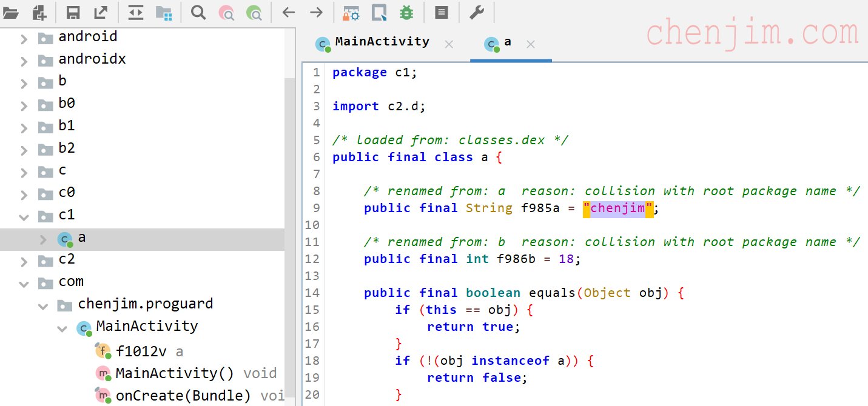Image resolution: width=868 pixels, height=406 pixels.
Task: Expand the b2 package arrow
Action: tap(24, 150)
